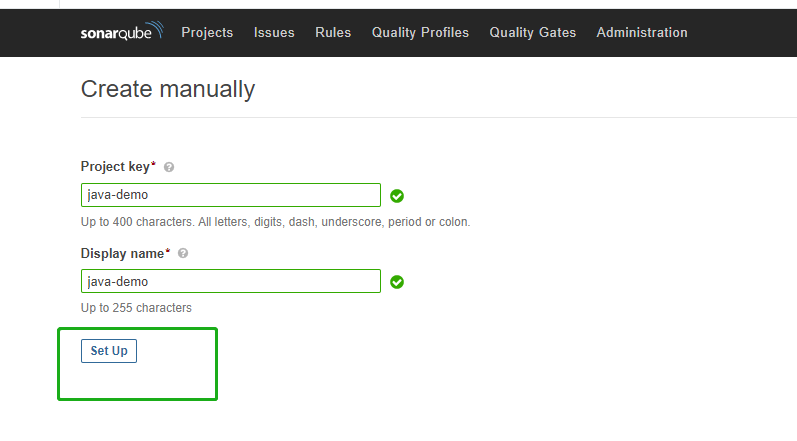Navigate to Quality Profiles
797x441 pixels.
click(x=420, y=33)
